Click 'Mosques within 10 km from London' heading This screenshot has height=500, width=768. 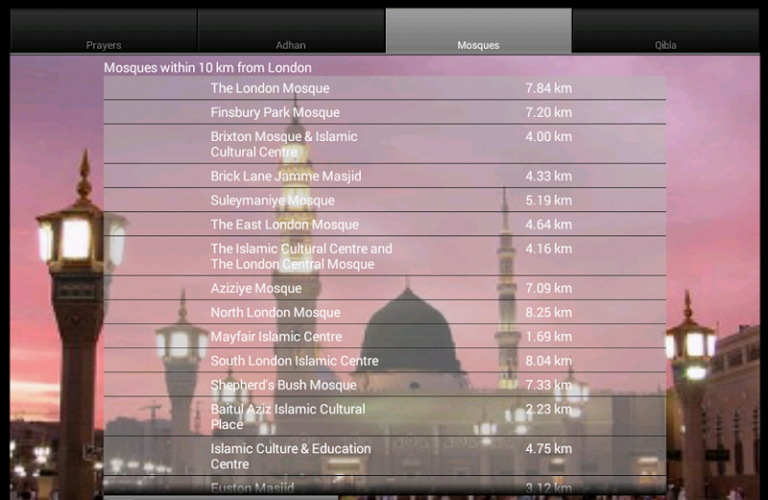coord(208,68)
